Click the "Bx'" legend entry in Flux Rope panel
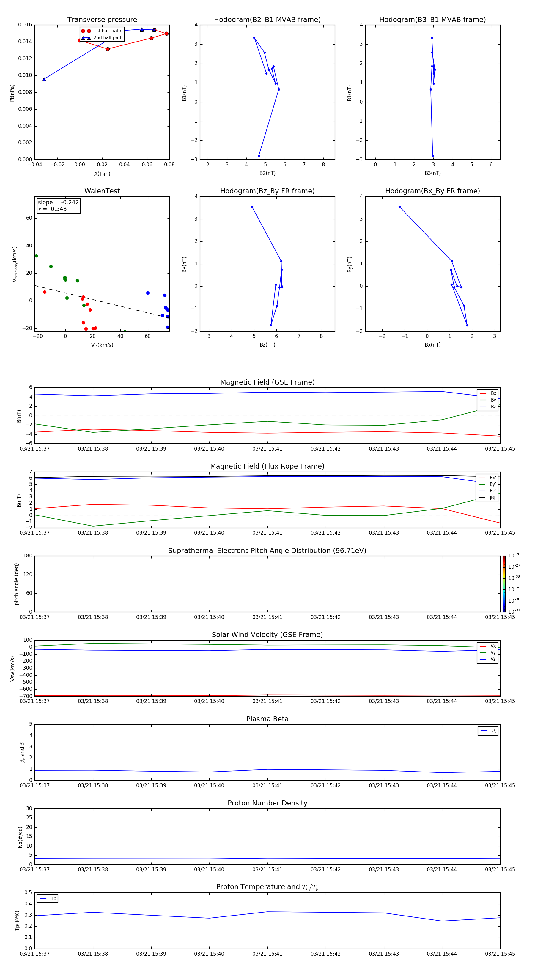Screen dimensions: 535x980 click(487, 478)
